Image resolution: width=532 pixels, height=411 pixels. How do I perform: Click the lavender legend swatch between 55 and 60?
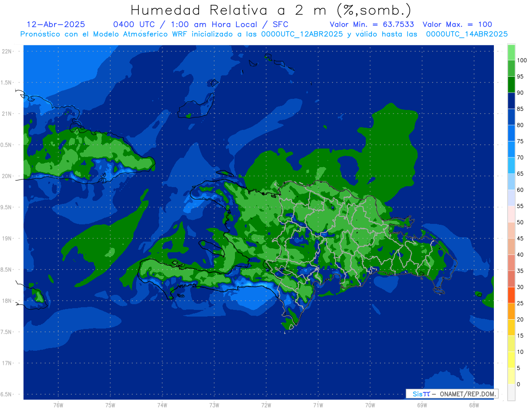click(511, 198)
